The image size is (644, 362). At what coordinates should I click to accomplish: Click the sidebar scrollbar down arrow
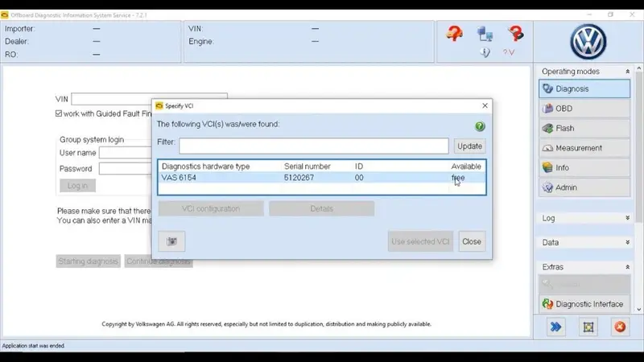coord(638,310)
